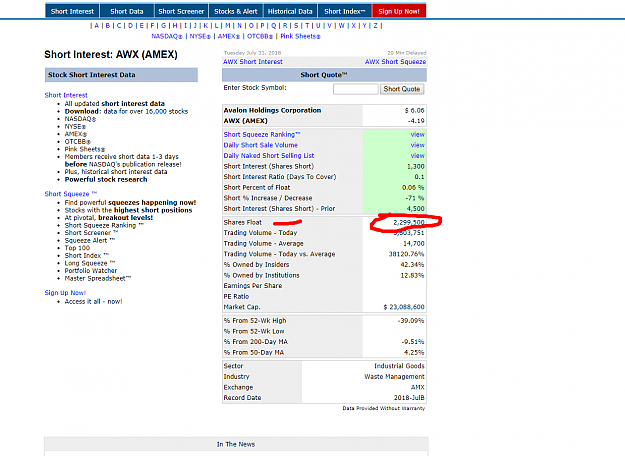The width and height of the screenshot is (625, 456).
Task: Focus the Enter Stock Symbol field
Action: [x=356, y=89]
